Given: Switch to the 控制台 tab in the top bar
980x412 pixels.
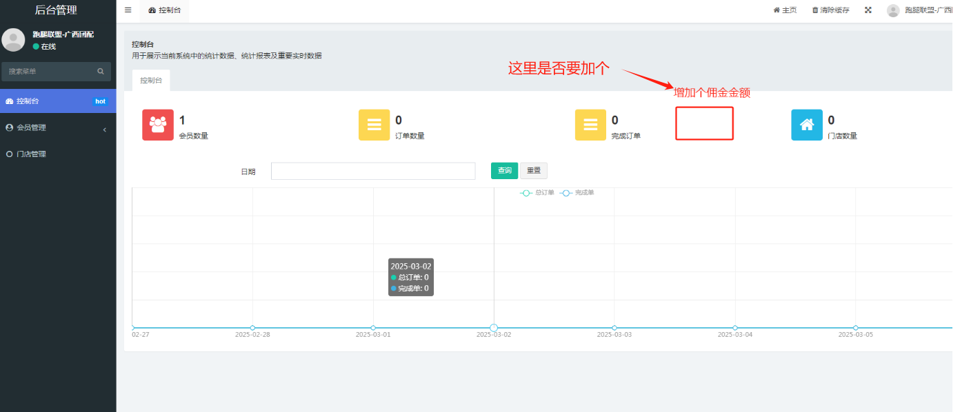Looking at the screenshot, I should (x=164, y=10).
